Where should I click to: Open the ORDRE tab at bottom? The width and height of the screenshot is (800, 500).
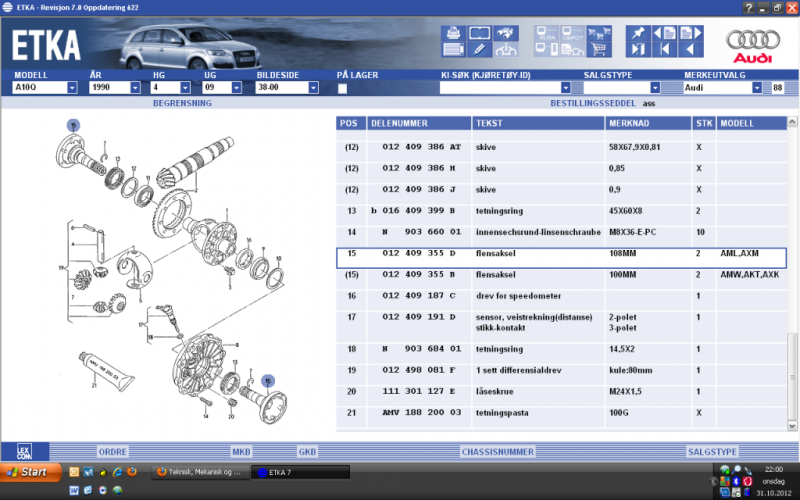tap(112, 452)
